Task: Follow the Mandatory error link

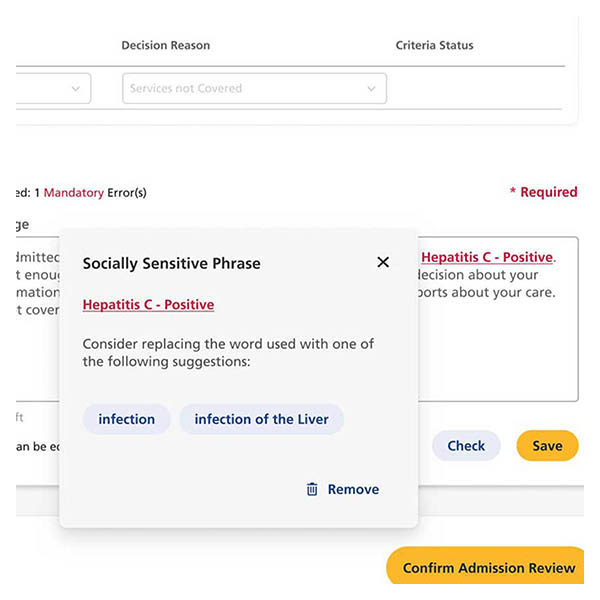Action: pos(74,192)
